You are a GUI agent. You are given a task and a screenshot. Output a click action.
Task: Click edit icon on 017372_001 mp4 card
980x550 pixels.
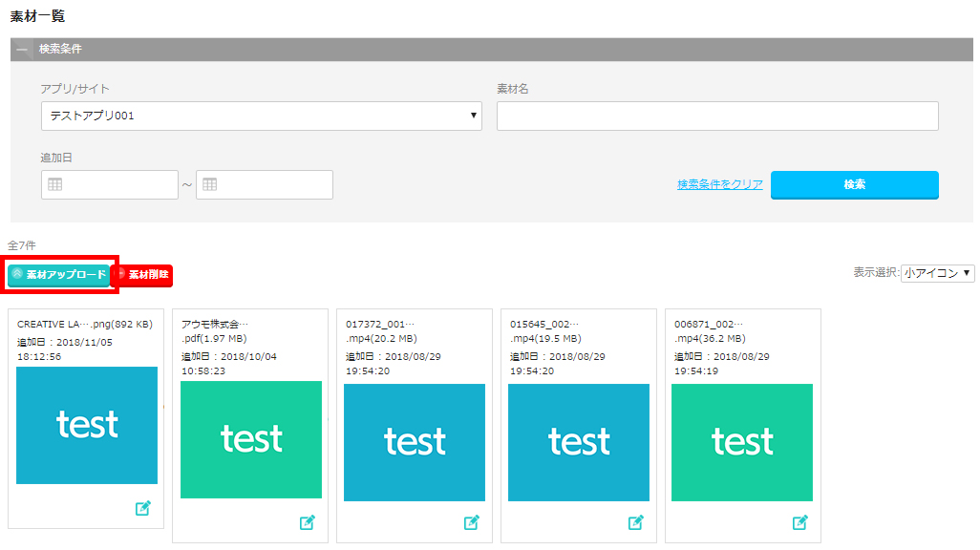click(472, 522)
